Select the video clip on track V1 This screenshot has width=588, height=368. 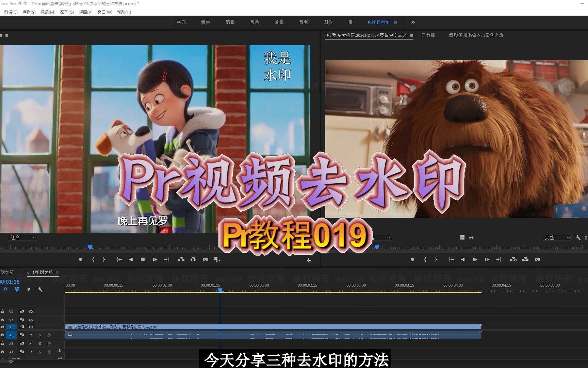(273, 327)
